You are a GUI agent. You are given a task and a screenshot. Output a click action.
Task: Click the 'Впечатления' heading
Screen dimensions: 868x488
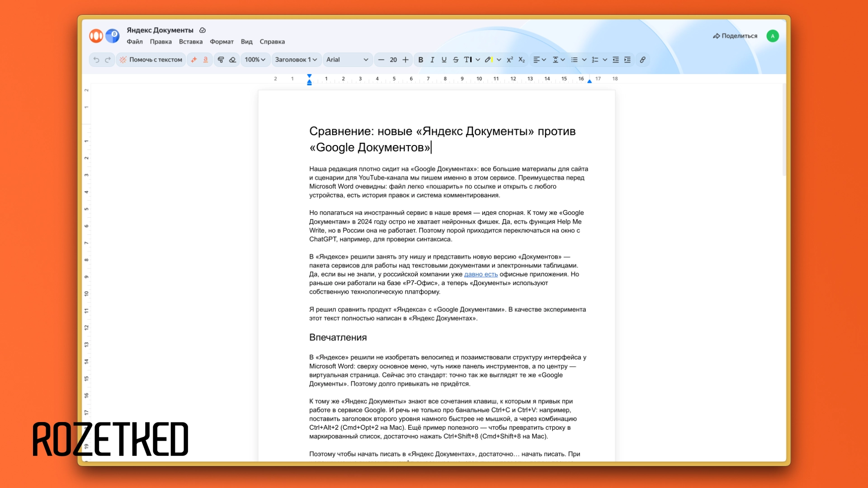338,338
